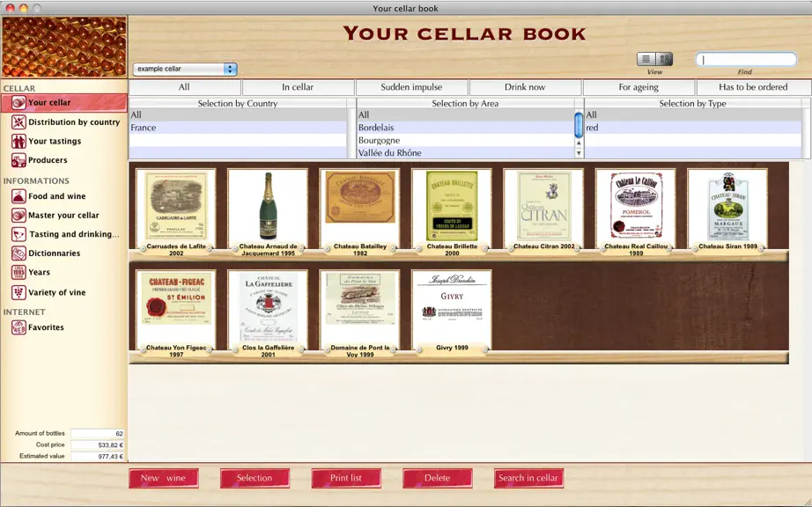Click the Delete button
The height and width of the screenshot is (507, 812).
pyautogui.click(x=438, y=478)
